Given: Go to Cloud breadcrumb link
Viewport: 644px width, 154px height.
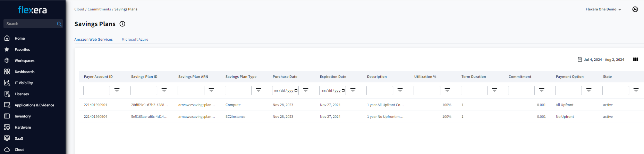Looking at the screenshot, I should tap(79, 9).
